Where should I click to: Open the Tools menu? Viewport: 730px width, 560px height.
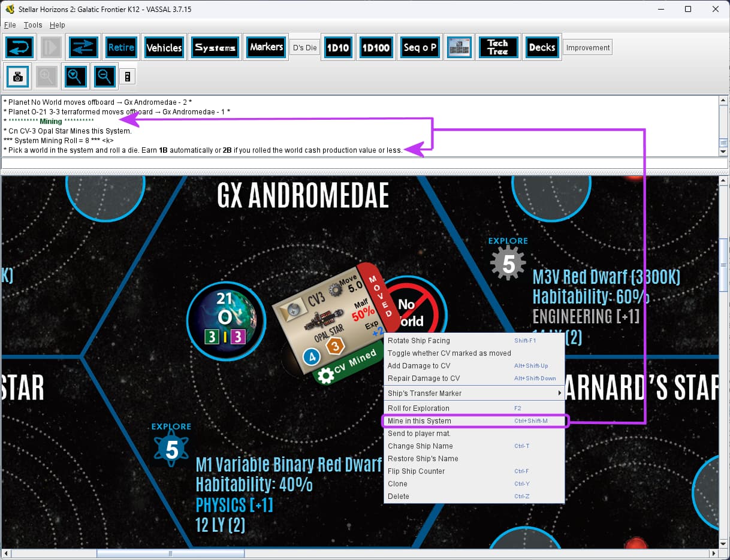point(33,25)
